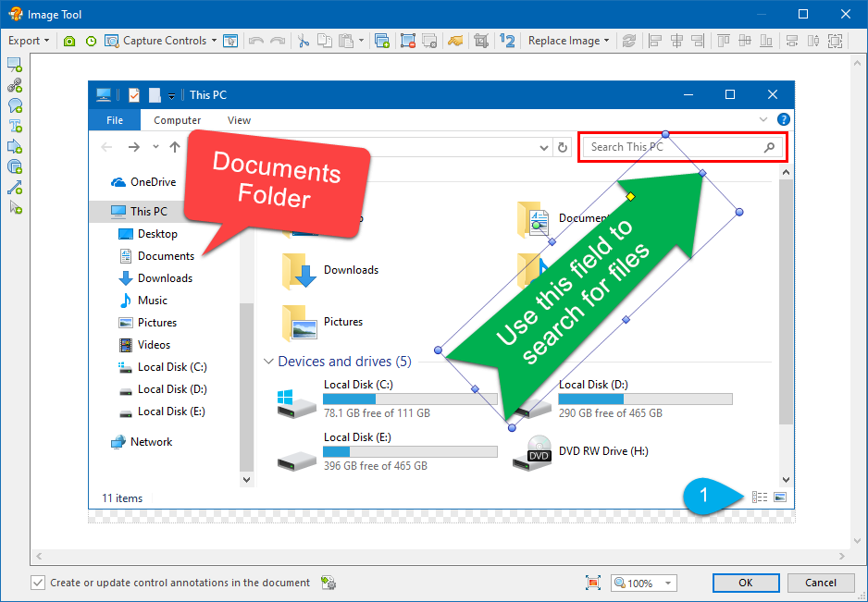This screenshot has width=868, height=602.
Task: Select the add circle-and-square shape tool
Action: (x=15, y=167)
